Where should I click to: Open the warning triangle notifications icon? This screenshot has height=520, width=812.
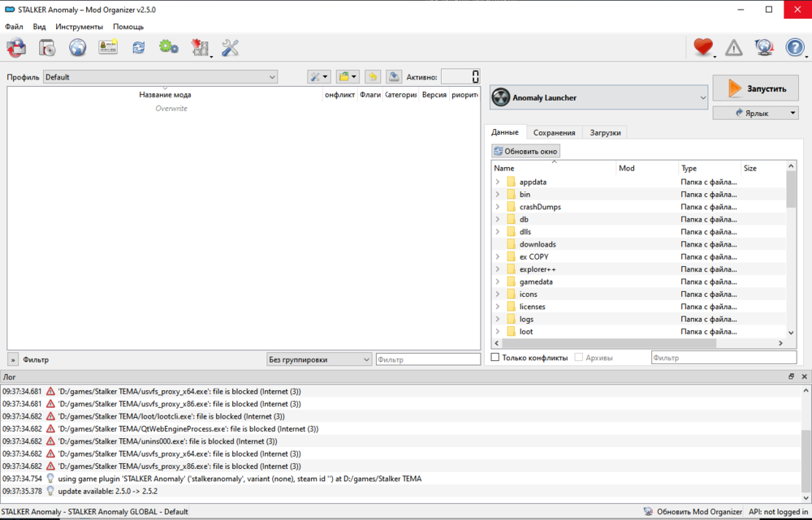733,48
